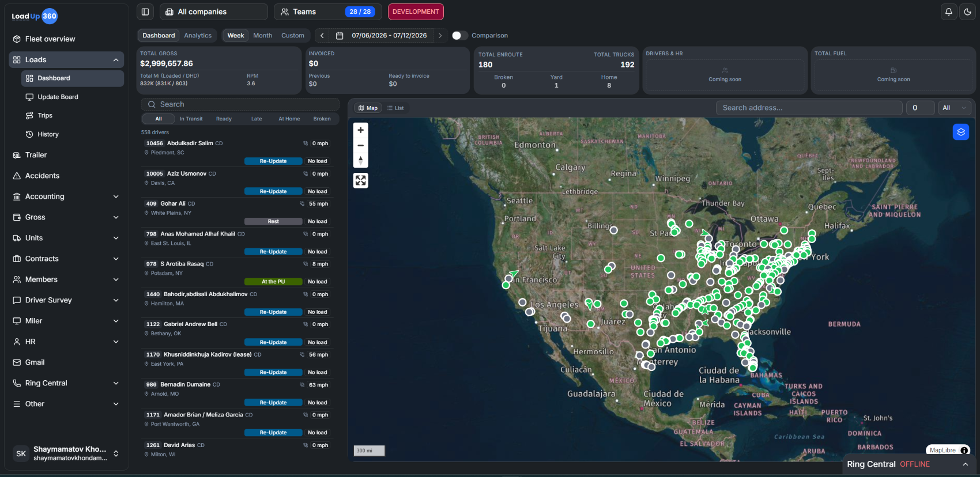Open the Dashboard sidebar item

[x=72, y=78]
